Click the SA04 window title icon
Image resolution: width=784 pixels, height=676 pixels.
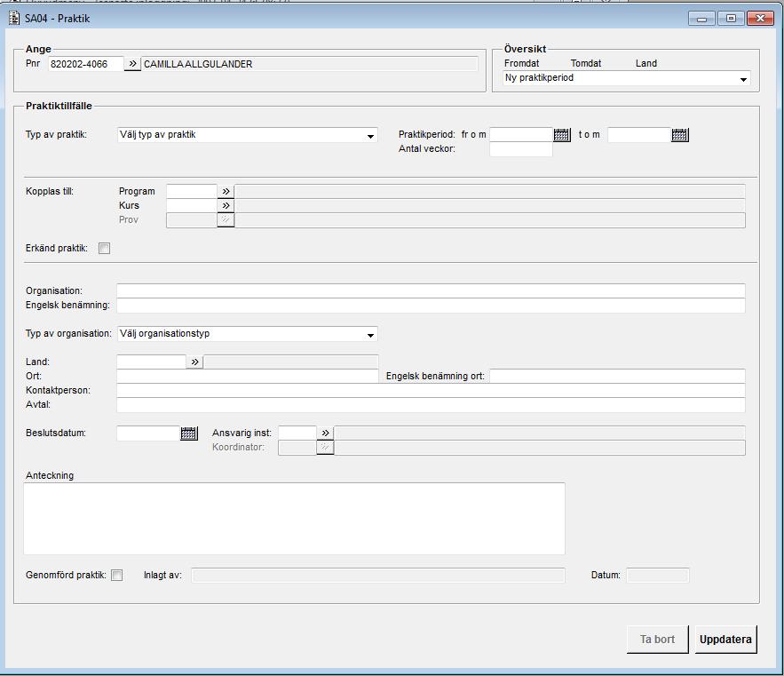[14, 18]
